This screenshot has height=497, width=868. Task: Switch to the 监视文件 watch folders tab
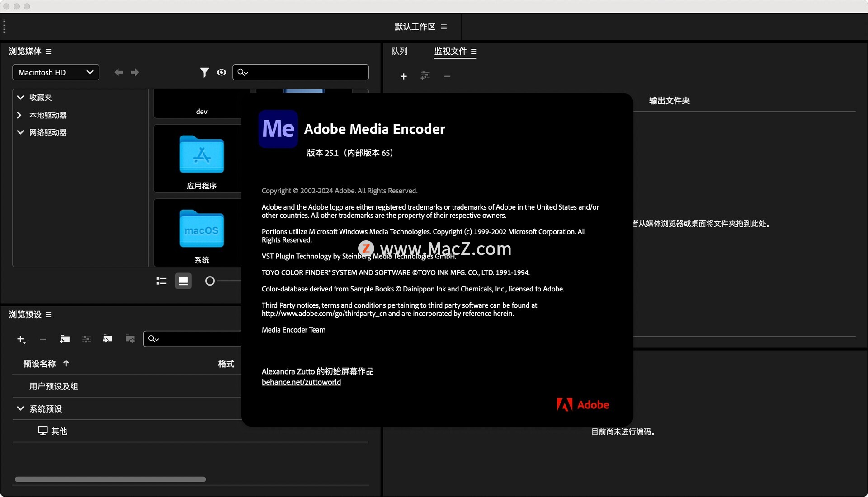[x=450, y=52]
